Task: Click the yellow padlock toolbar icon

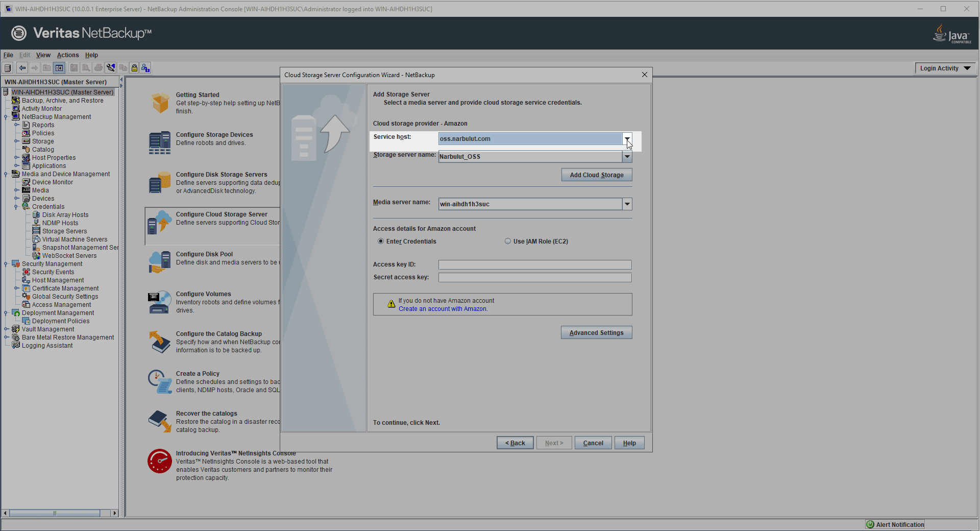Action: (x=134, y=68)
